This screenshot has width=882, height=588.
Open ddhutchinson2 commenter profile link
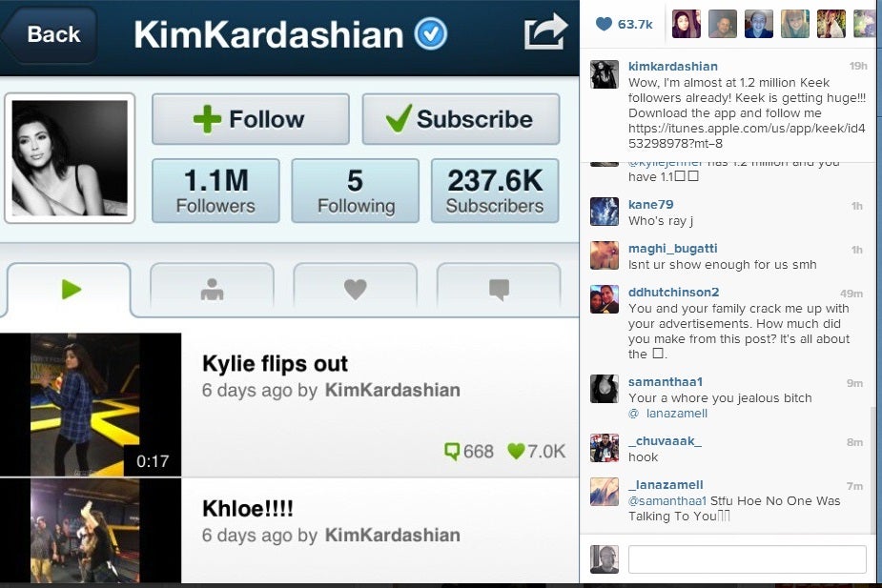click(673, 293)
